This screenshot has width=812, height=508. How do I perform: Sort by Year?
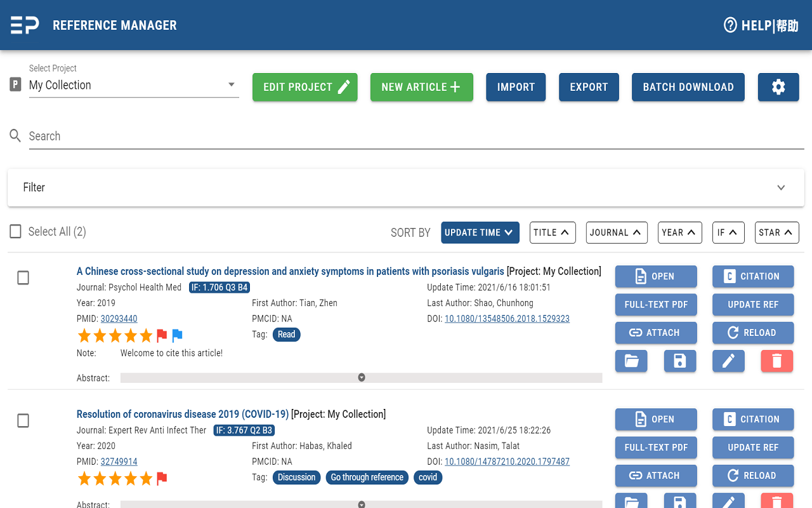pyautogui.click(x=680, y=232)
